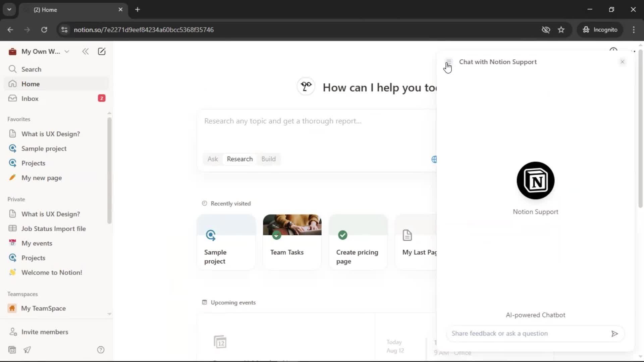Click the Inbox notification badge showing 2

point(101,98)
